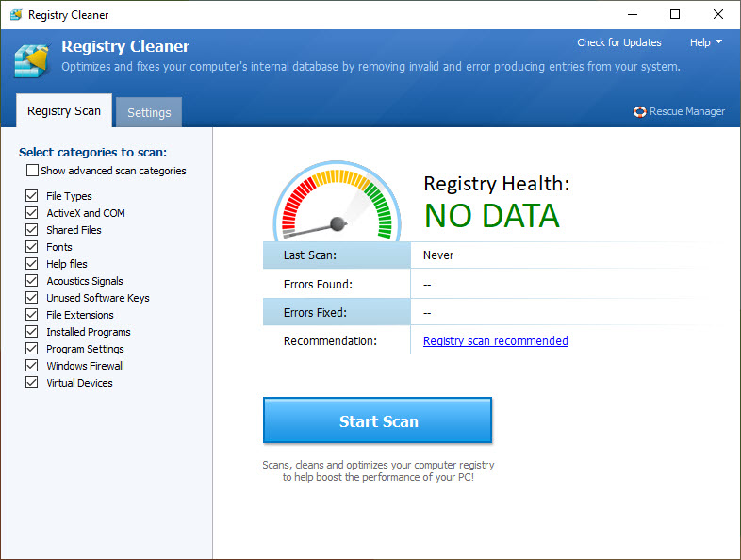The height and width of the screenshot is (560, 741).
Task: Click the 'Recommendation:' label
Action: tap(330, 340)
